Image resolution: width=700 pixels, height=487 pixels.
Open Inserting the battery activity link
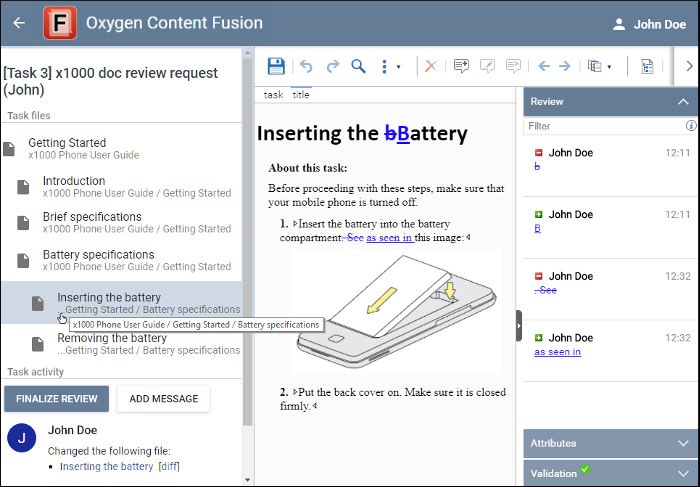click(107, 466)
